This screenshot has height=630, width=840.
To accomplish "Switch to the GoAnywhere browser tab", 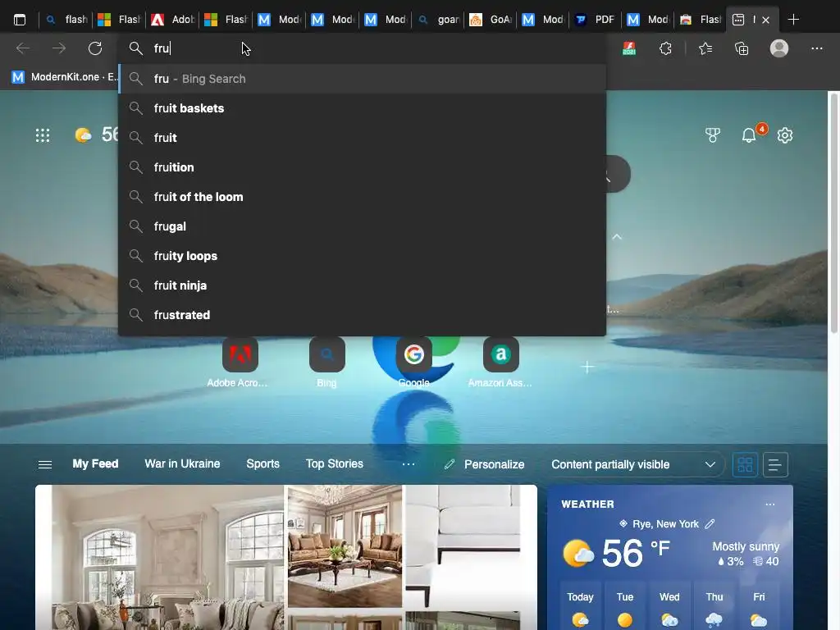I will click(x=491, y=20).
